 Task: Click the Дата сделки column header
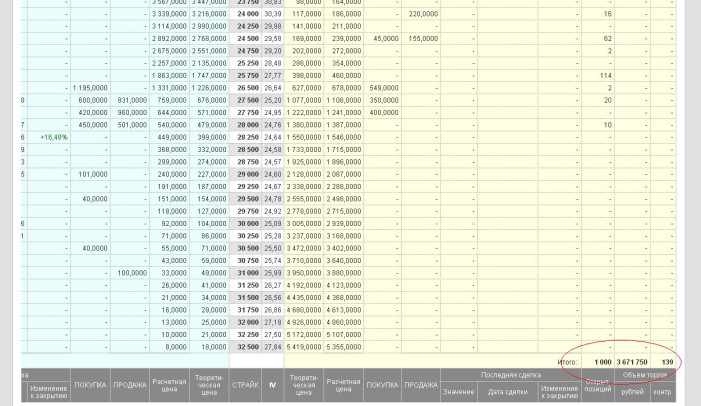(x=507, y=392)
